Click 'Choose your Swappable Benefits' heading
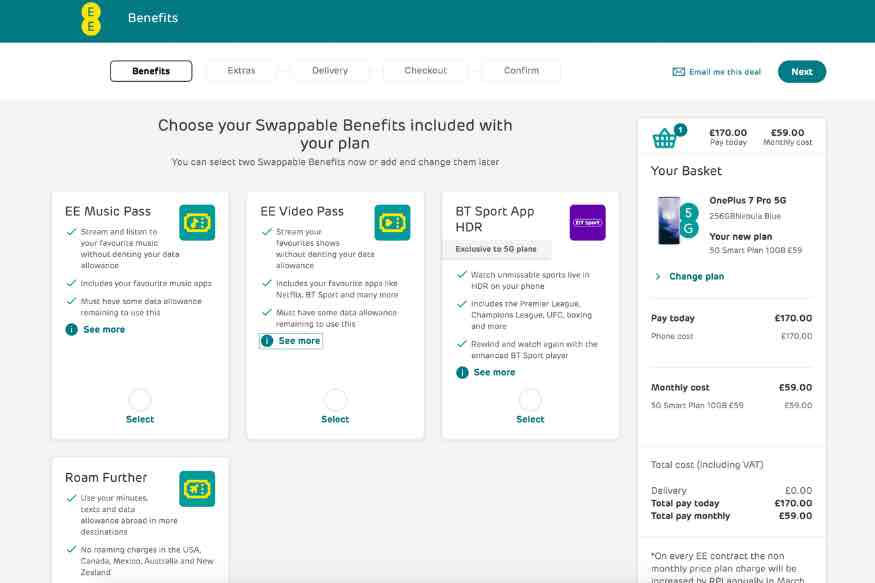 335,134
